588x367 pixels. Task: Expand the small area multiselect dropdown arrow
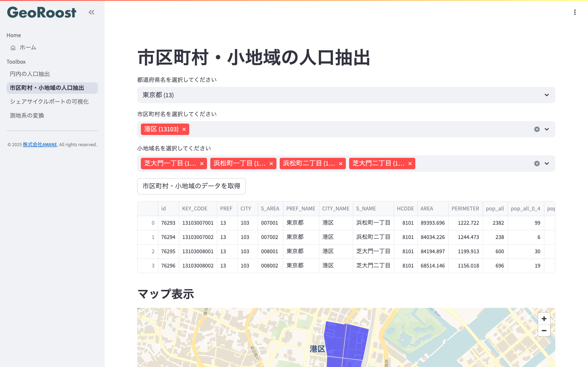pos(547,164)
